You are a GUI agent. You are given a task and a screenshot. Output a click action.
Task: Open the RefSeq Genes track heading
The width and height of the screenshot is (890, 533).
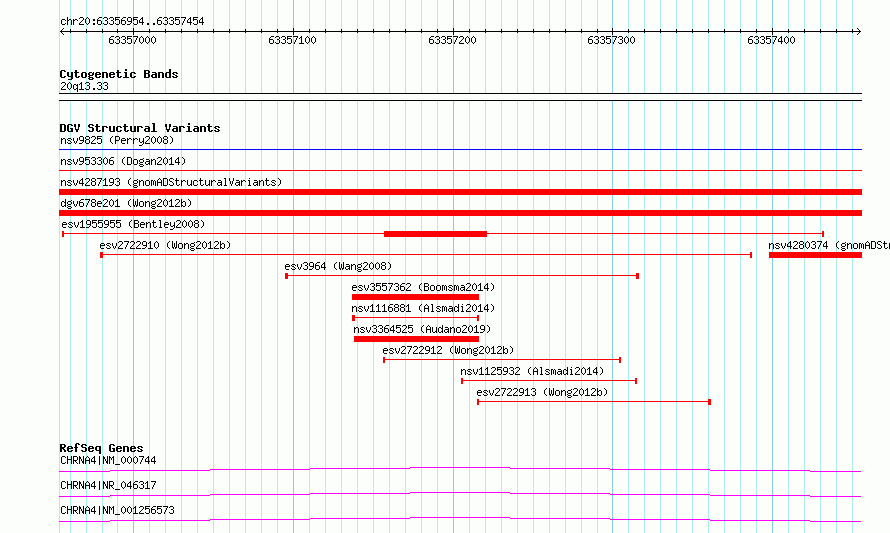coord(101,448)
